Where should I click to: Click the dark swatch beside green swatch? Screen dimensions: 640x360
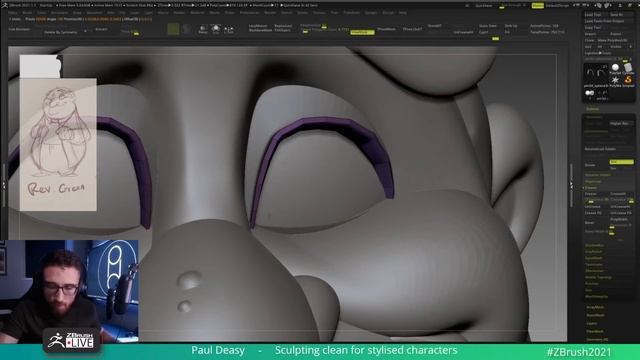[187, 29]
